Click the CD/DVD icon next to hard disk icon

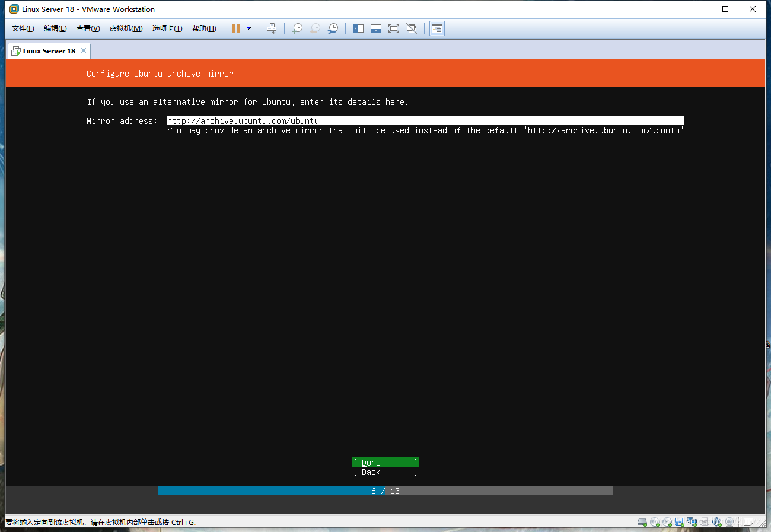tap(654, 522)
